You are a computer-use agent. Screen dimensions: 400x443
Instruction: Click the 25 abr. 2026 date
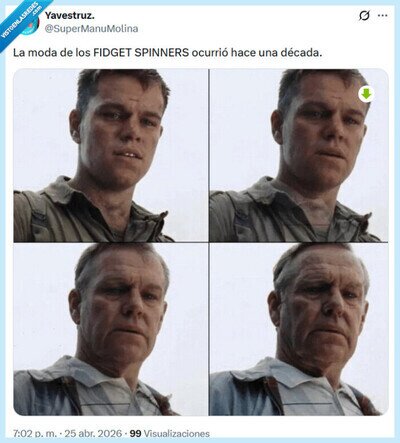pos(93,434)
